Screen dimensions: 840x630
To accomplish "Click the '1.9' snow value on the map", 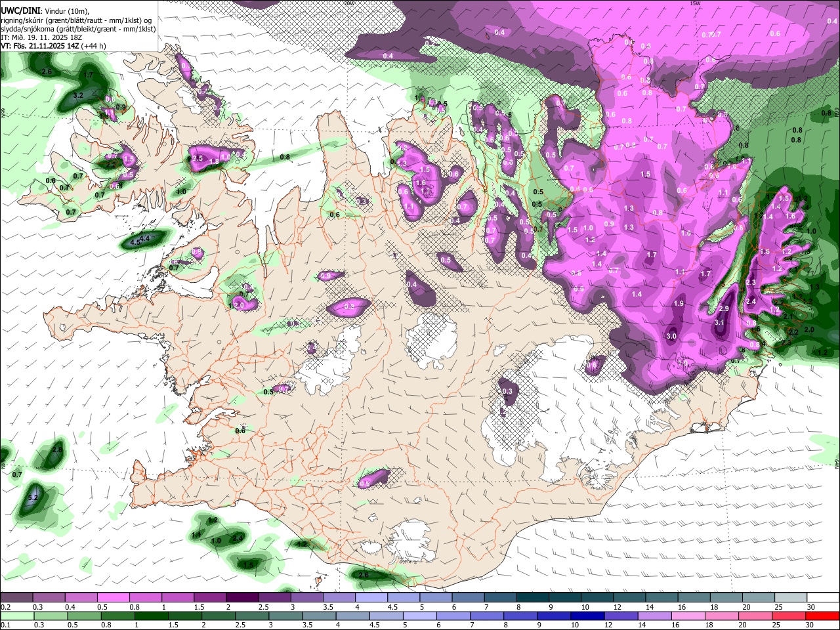I will point(679,303).
